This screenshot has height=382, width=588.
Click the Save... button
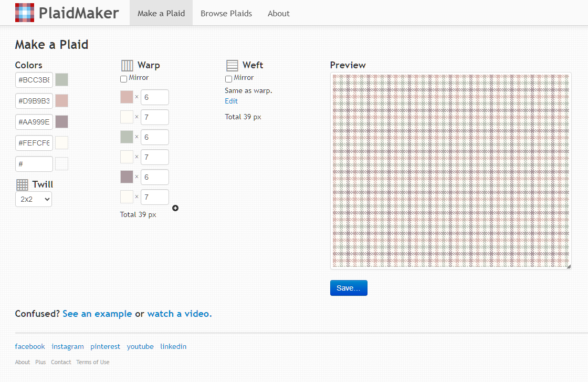point(349,288)
